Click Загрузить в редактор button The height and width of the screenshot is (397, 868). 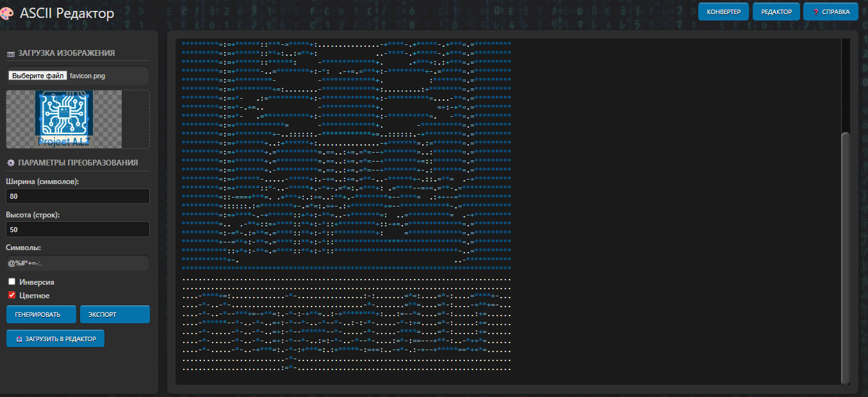55,339
